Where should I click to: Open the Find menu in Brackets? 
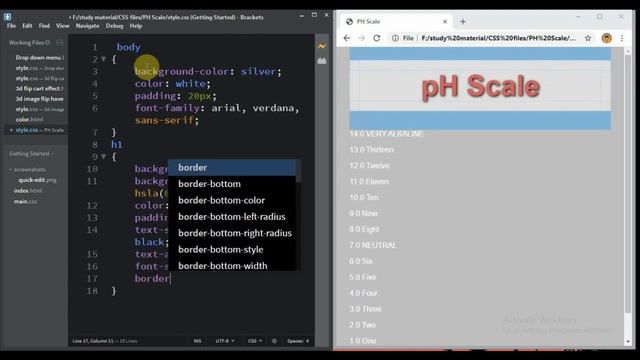pos(44,26)
